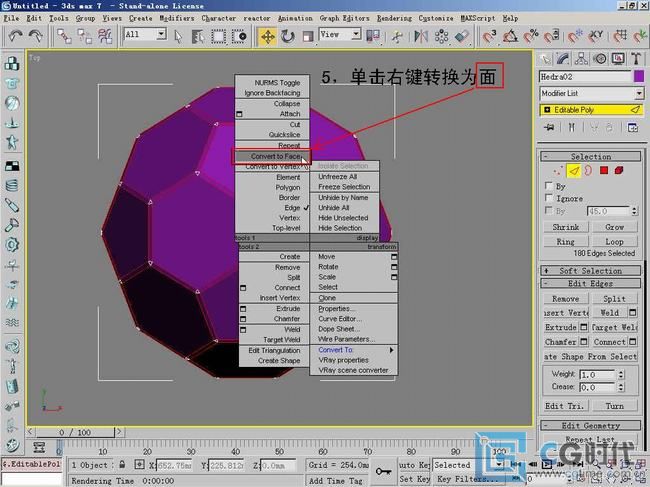Click the Set Key key icon
The height and width of the screenshot is (487, 650).
point(383,471)
